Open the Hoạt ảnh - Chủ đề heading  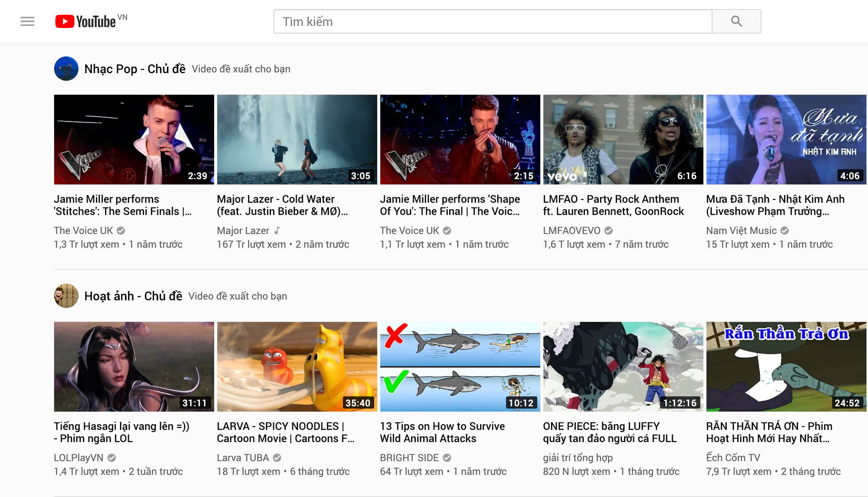click(133, 296)
